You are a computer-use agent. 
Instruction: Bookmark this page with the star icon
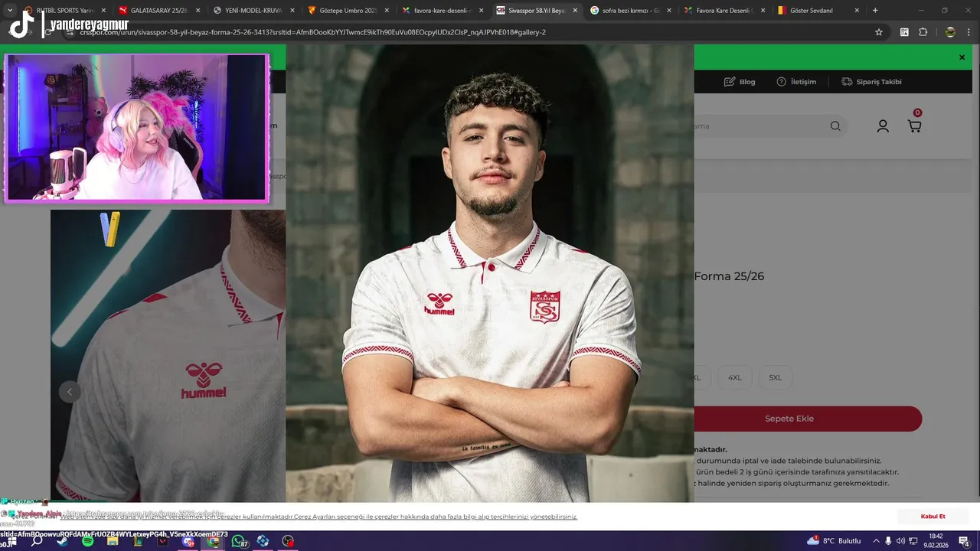pos(879,32)
